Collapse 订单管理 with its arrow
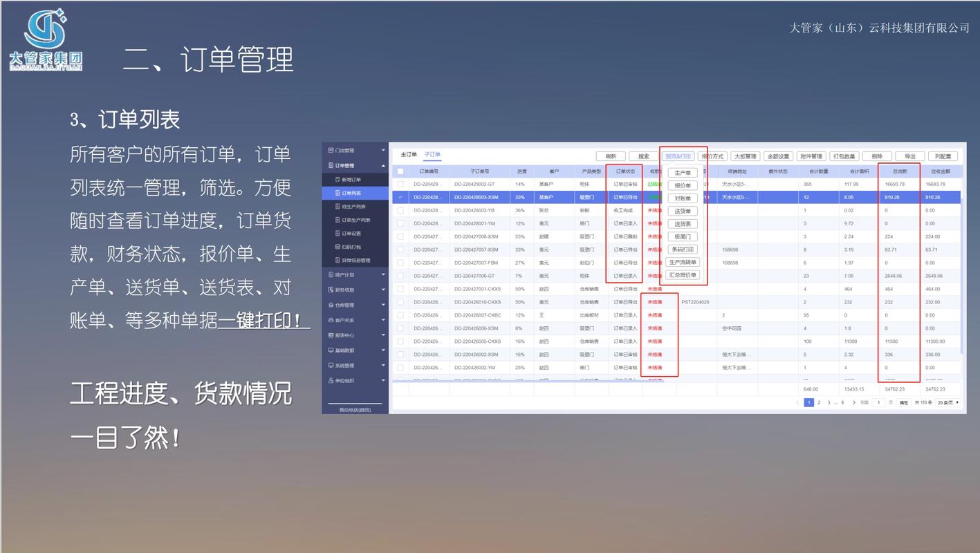Screen dimensions: 980x553 tap(383, 165)
